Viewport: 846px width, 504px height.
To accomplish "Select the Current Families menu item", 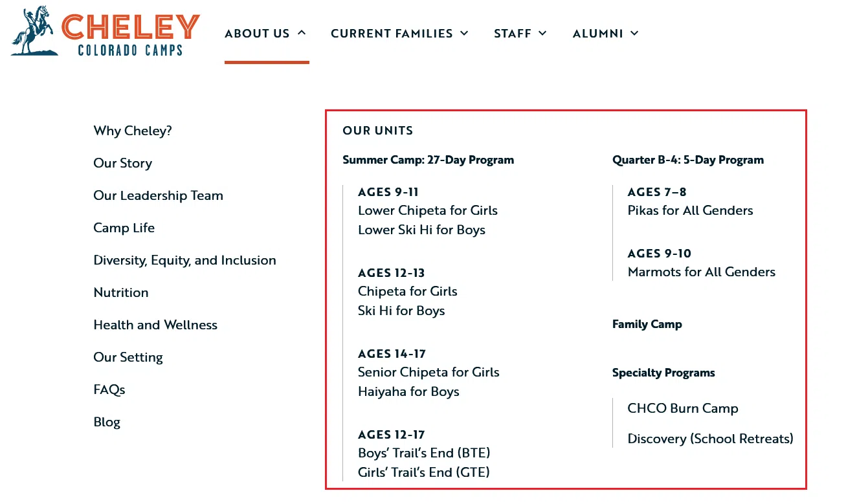I will [x=391, y=33].
